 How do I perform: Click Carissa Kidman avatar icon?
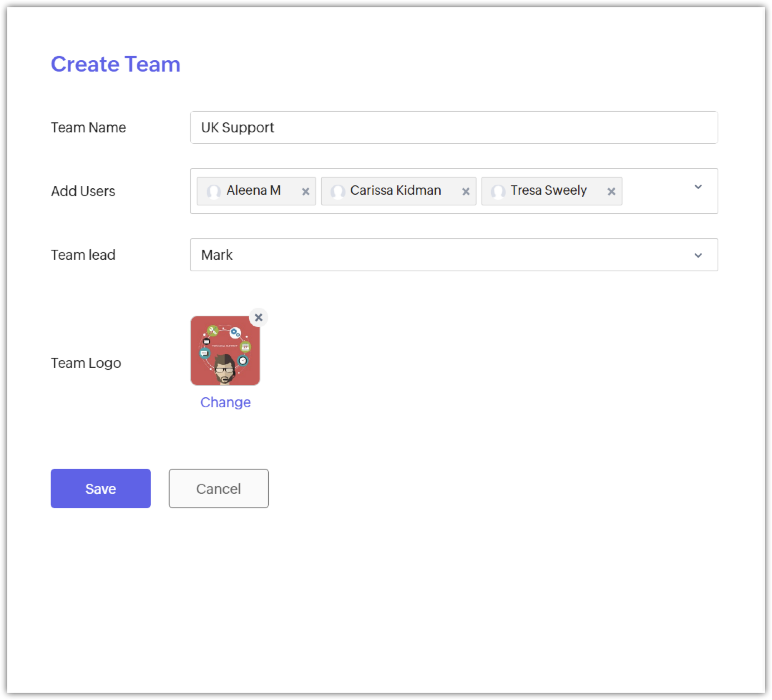pyautogui.click(x=338, y=191)
